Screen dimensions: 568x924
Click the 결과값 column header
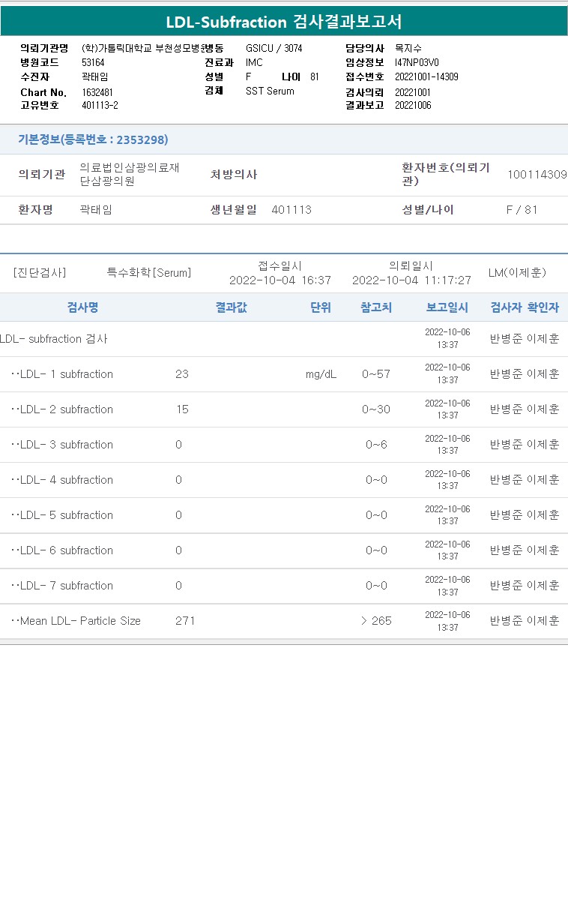(x=231, y=307)
